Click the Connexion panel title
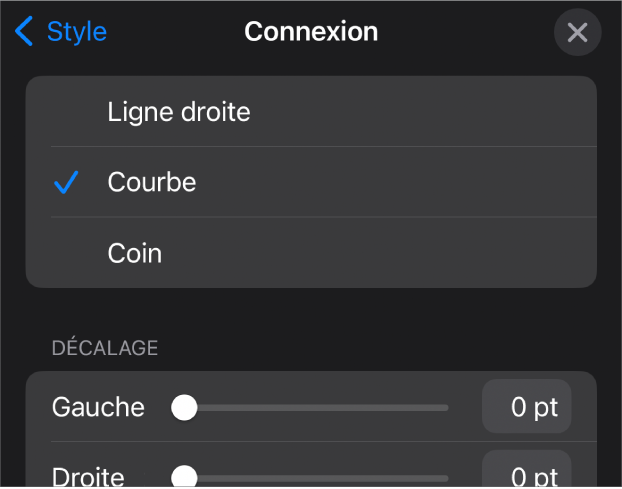Screen dimensions: 622x489 tap(311, 32)
